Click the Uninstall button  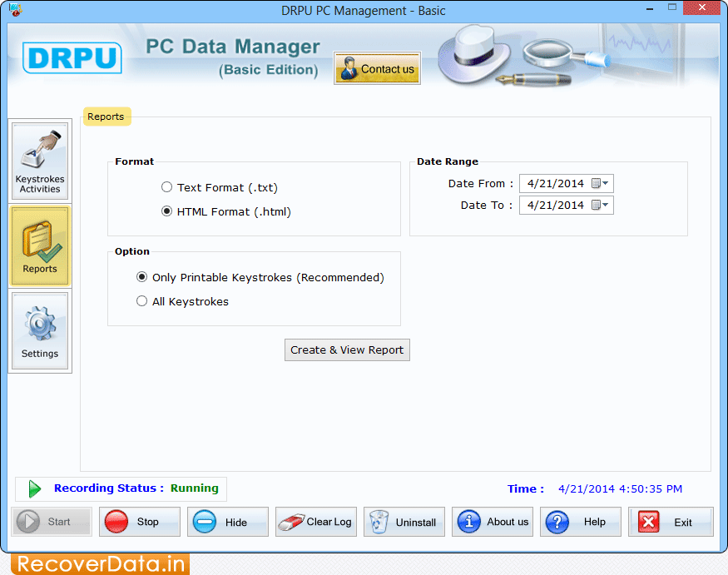tap(404, 522)
